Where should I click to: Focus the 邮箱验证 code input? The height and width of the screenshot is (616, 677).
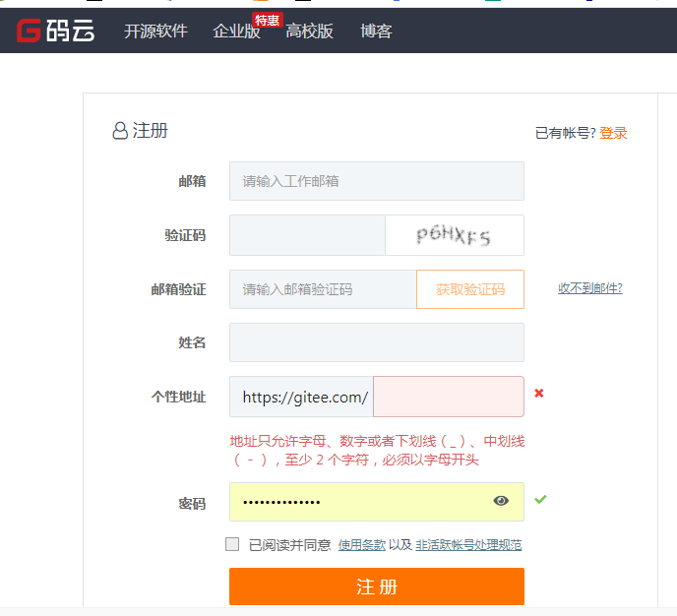point(323,289)
